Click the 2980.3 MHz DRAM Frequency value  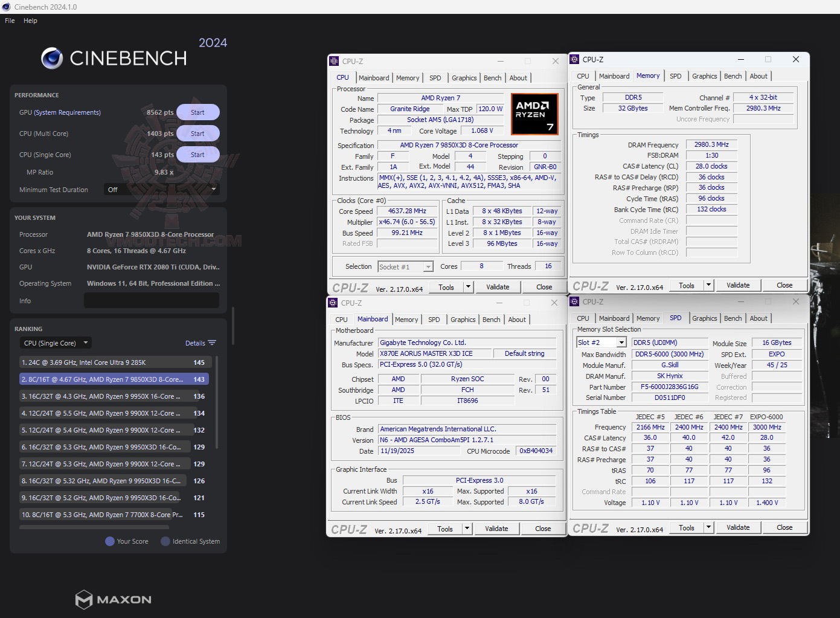point(711,145)
